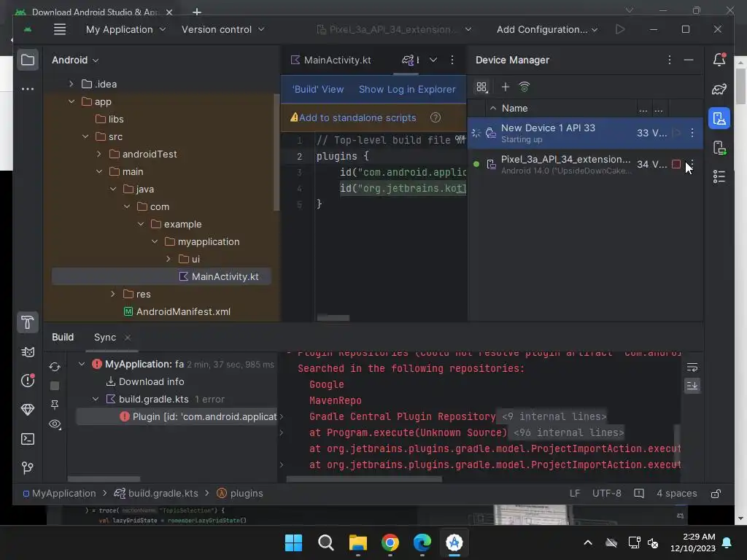Add a new device with plus icon
The width and height of the screenshot is (747, 560).
click(x=506, y=87)
